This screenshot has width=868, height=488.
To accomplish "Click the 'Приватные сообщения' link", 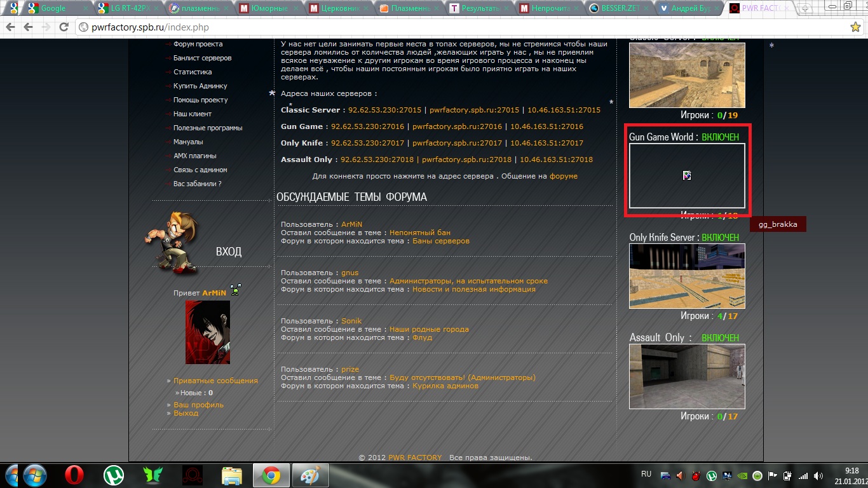I will coord(216,381).
